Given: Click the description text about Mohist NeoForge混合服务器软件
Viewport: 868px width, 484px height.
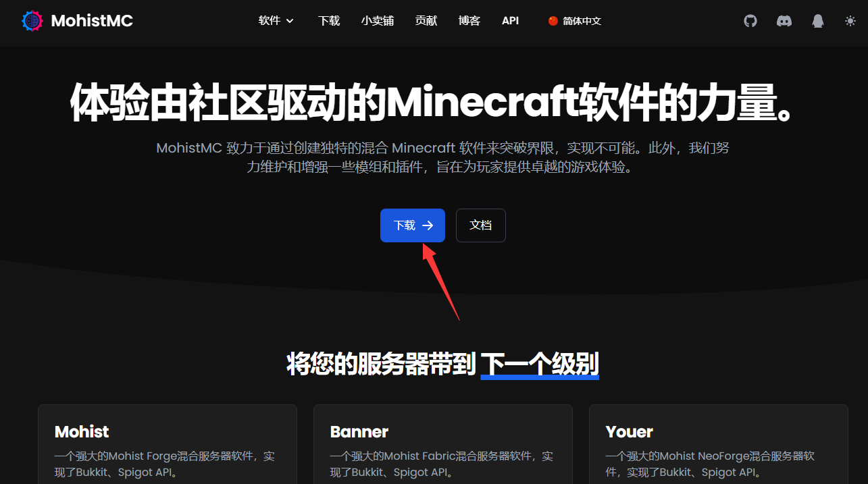Looking at the screenshot, I should (x=710, y=464).
